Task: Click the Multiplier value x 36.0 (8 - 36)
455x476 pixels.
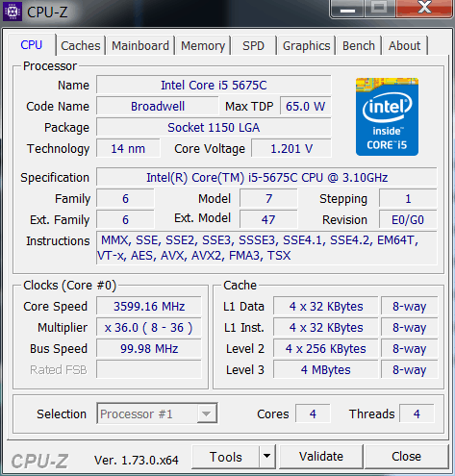Action: [x=149, y=328]
